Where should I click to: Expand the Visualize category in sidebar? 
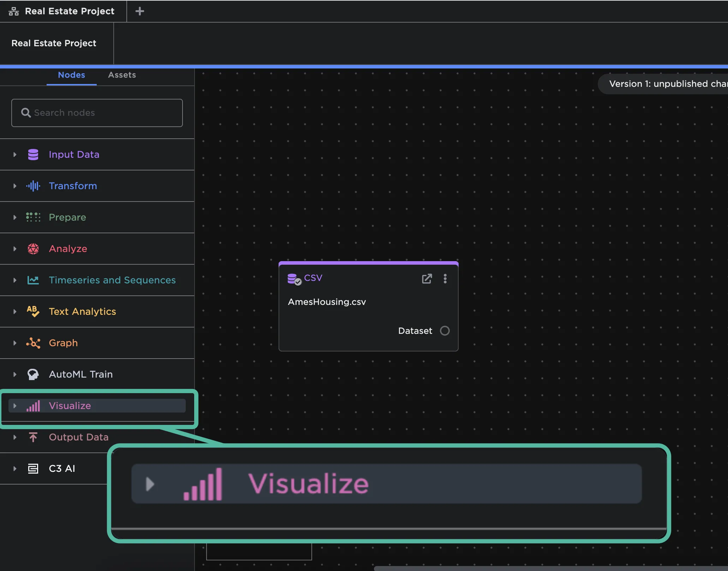(15, 406)
